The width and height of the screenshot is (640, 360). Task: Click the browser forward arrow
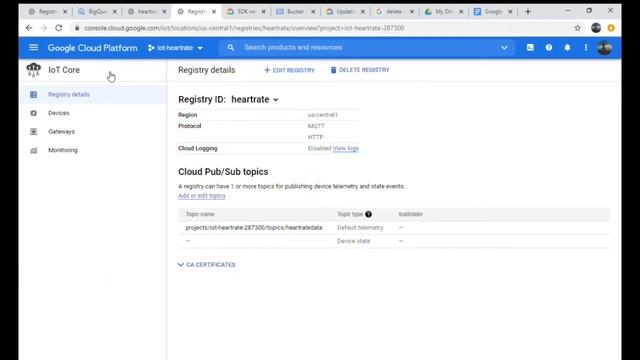[44, 28]
